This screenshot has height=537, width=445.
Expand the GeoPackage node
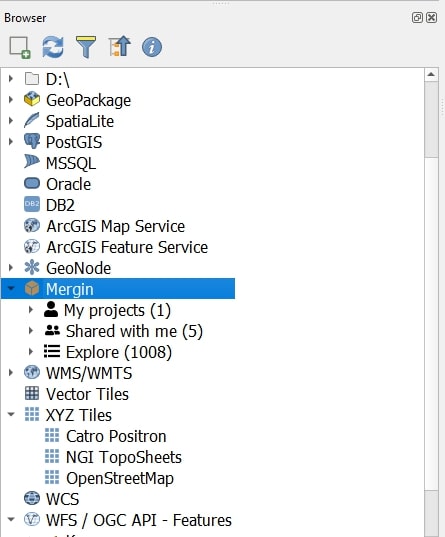point(11,100)
